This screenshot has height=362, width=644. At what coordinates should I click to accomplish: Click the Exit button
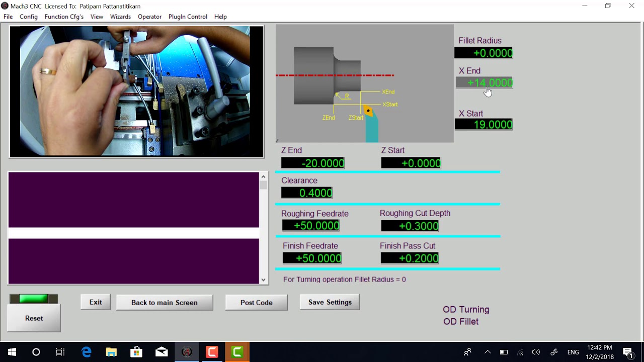click(96, 302)
